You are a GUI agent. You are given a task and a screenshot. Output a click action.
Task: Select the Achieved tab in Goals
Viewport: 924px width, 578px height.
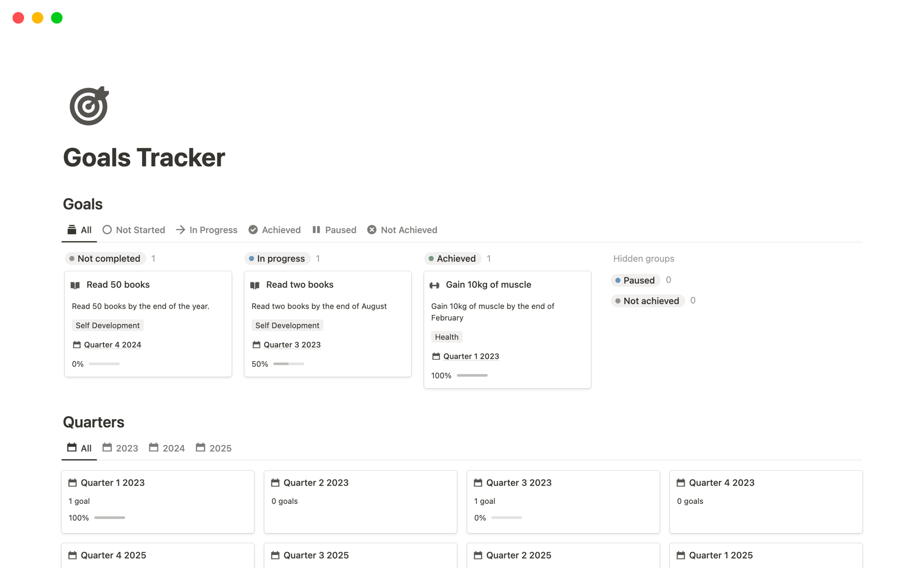point(275,230)
